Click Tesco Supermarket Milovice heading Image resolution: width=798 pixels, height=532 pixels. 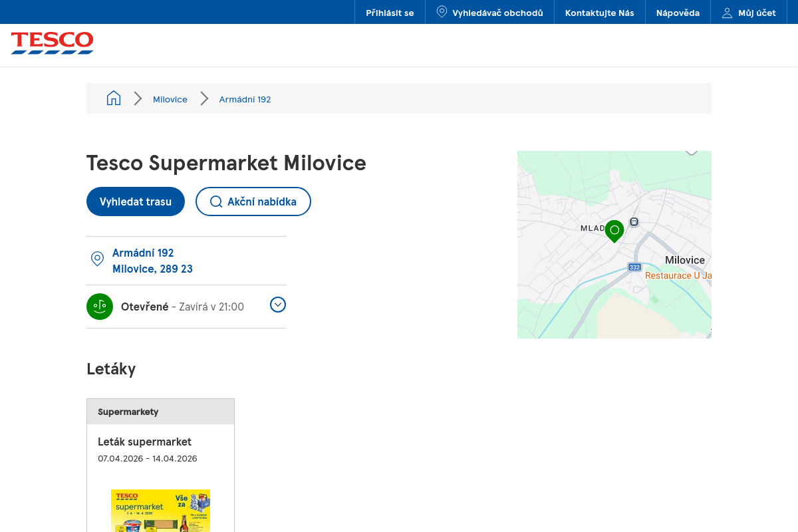(226, 163)
